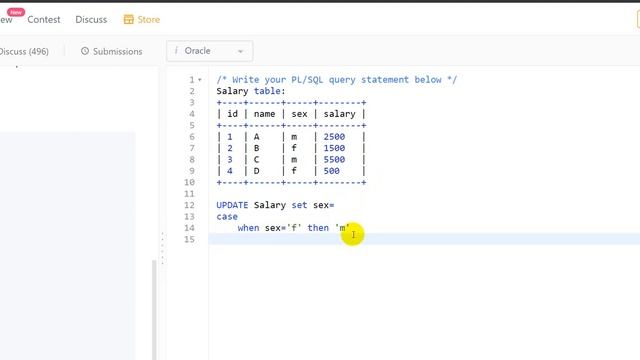
Task: Open the Discuss menu item
Action: (91, 20)
